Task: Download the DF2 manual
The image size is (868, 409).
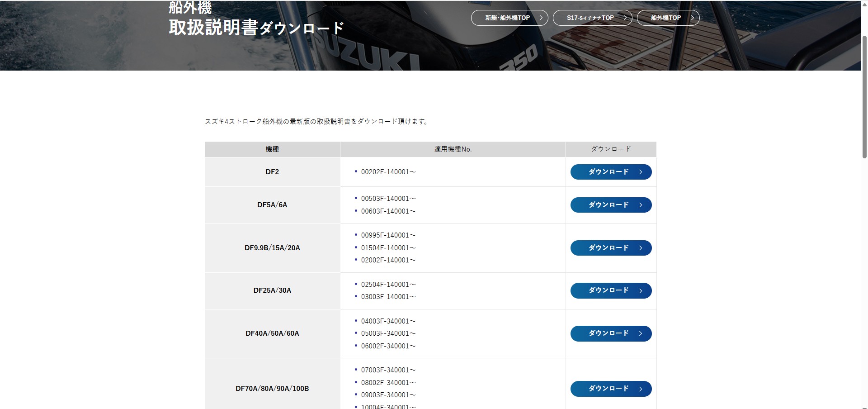Action: pos(610,172)
